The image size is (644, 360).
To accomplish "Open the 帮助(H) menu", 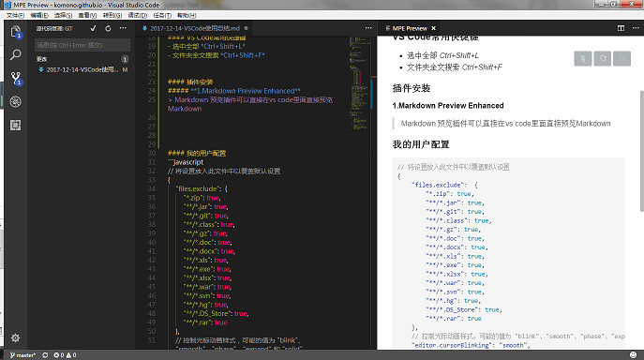I will coord(187,15).
